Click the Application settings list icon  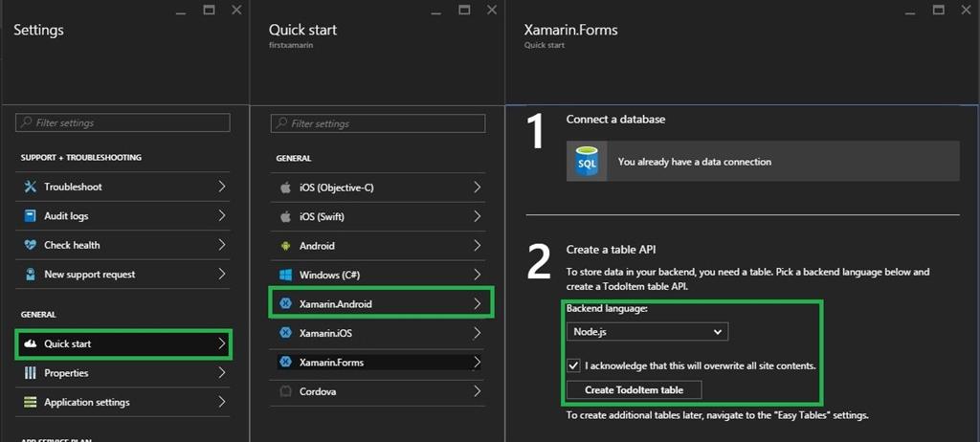30,403
